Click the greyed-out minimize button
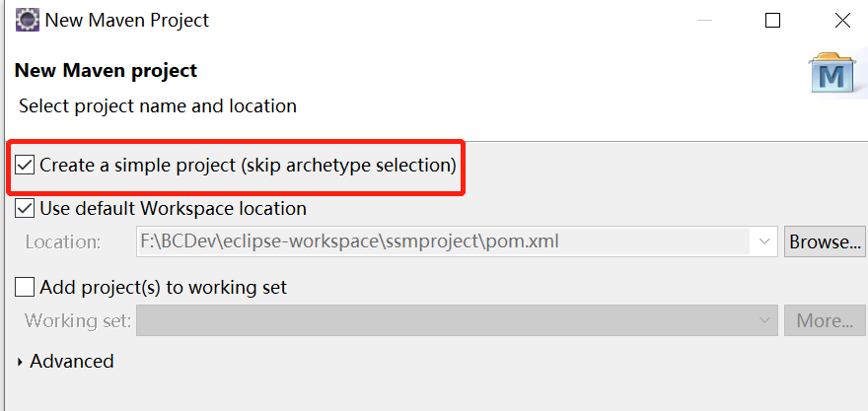The image size is (868, 411). (703, 20)
